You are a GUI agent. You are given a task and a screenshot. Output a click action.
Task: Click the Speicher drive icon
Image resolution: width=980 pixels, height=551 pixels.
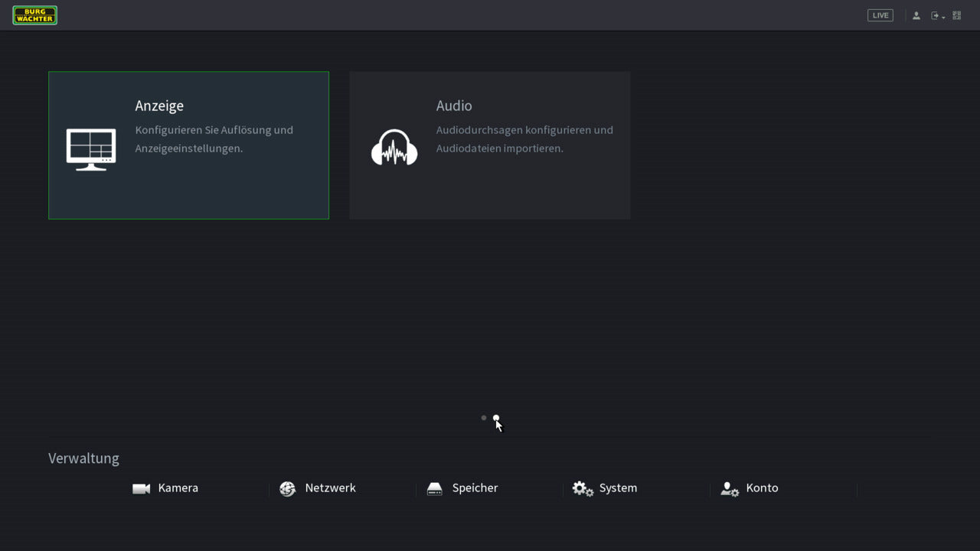click(435, 489)
